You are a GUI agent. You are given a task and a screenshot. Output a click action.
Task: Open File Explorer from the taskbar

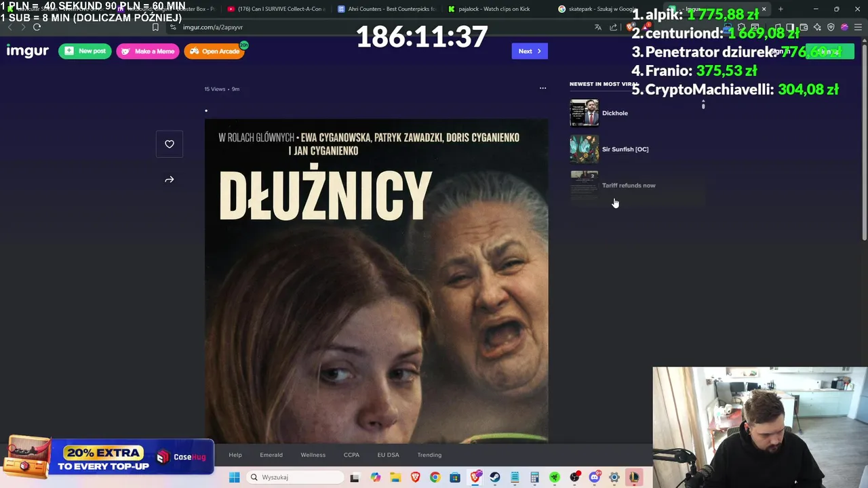click(395, 477)
